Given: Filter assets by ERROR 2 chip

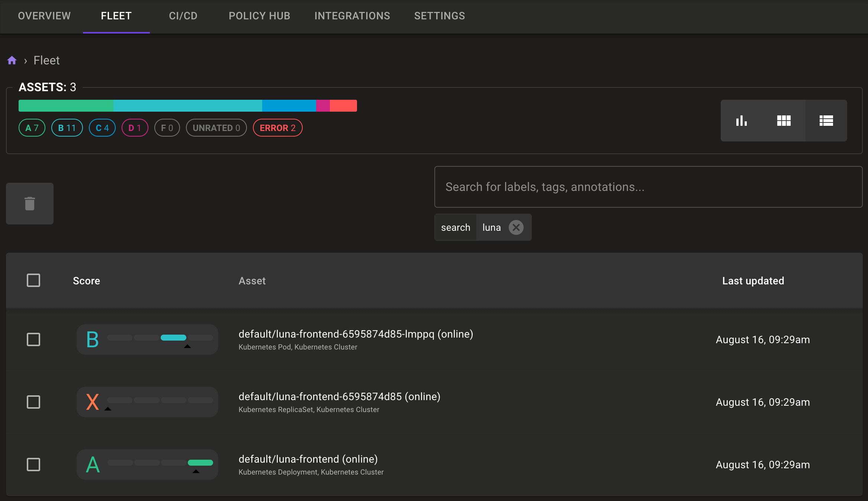Looking at the screenshot, I should (x=277, y=128).
